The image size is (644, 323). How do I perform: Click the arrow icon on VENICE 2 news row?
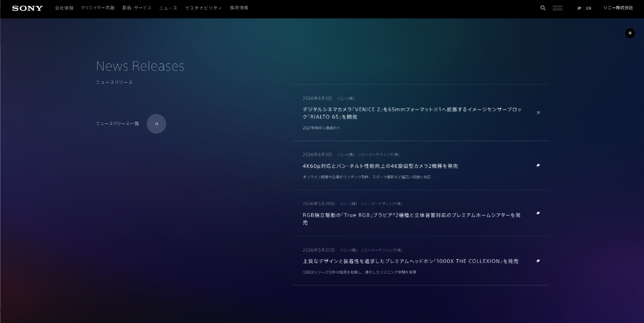[538, 113]
